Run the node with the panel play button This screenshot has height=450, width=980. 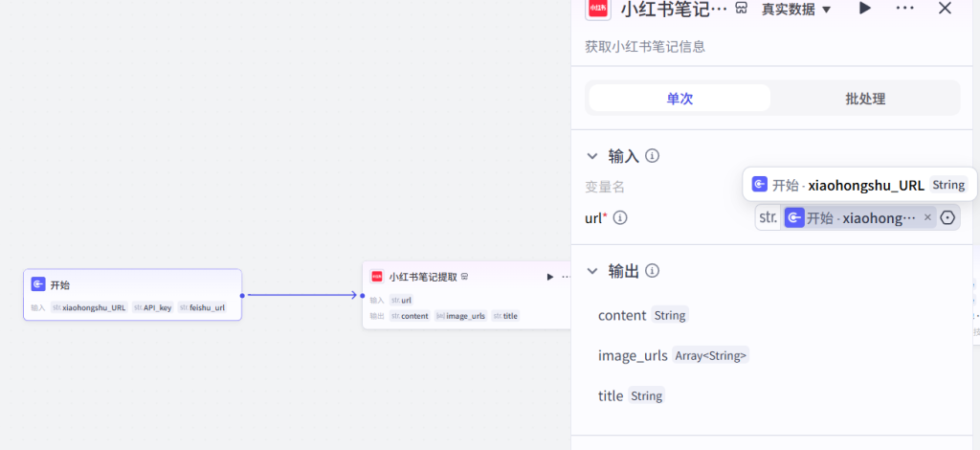pyautogui.click(x=865, y=9)
